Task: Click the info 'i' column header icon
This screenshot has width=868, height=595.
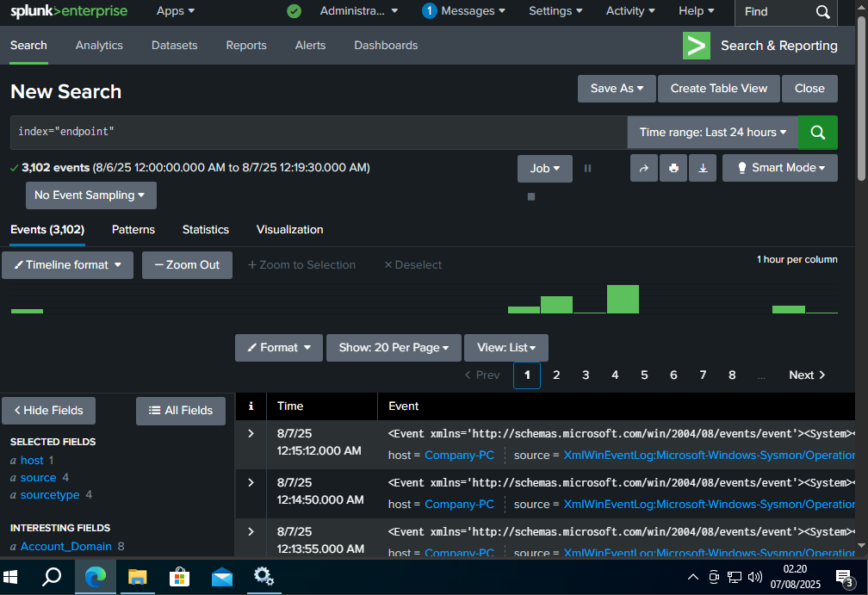Action: coord(251,406)
